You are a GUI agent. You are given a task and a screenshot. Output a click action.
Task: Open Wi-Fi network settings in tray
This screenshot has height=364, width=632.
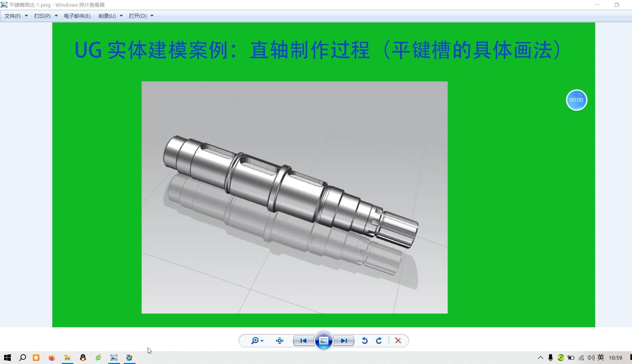tap(581, 358)
